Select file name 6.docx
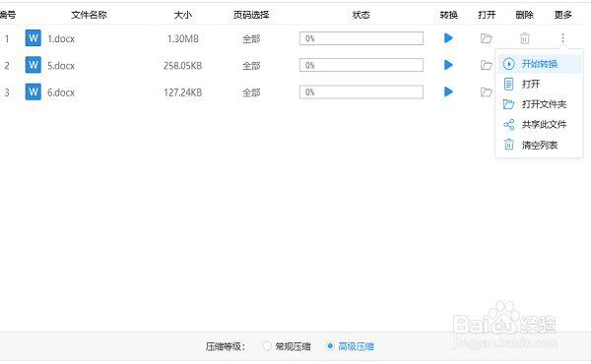This screenshot has width=591, height=364. pyautogui.click(x=61, y=92)
